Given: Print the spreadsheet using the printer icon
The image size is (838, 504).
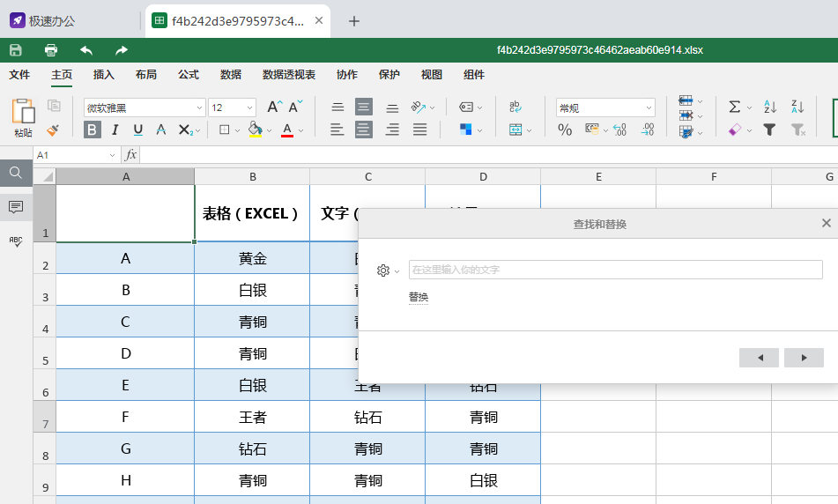Looking at the screenshot, I should pos(51,50).
